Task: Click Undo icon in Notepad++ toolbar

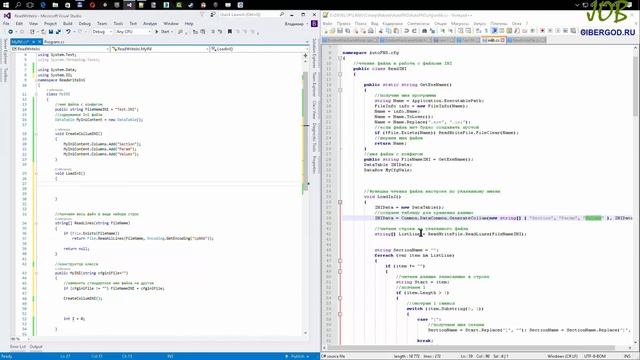Action: pos(407,31)
